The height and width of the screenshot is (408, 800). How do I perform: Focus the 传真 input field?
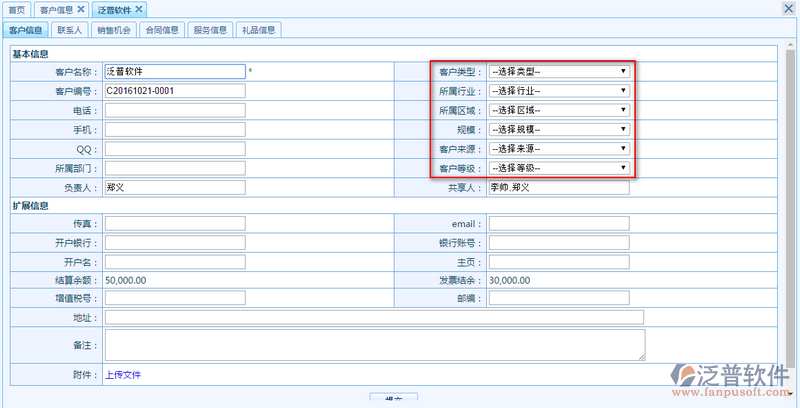(175, 223)
